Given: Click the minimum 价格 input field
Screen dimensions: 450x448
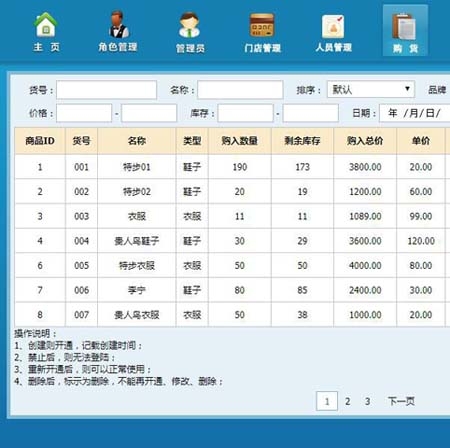Looking at the screenshot, I should click(x=84, y=113).
